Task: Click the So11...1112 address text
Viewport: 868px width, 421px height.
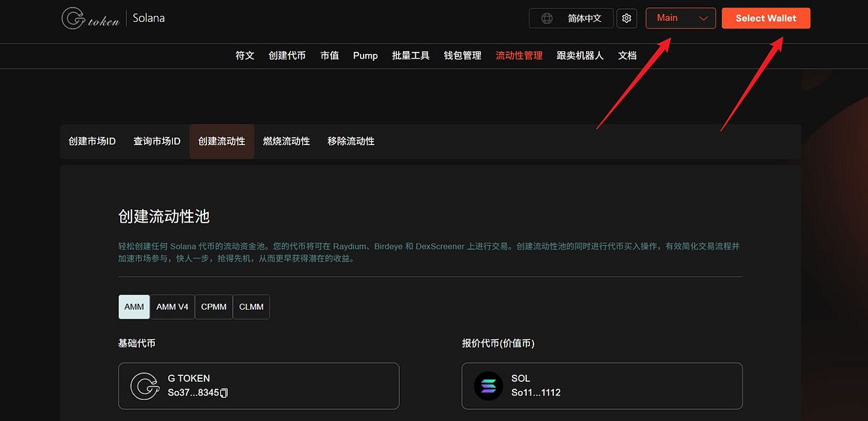Action: point(536,392)
